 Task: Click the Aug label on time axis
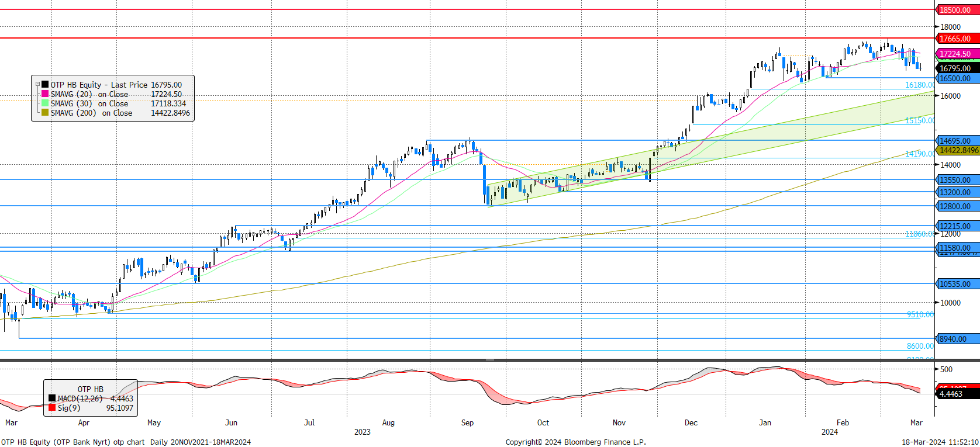click(x=388, y=422)
